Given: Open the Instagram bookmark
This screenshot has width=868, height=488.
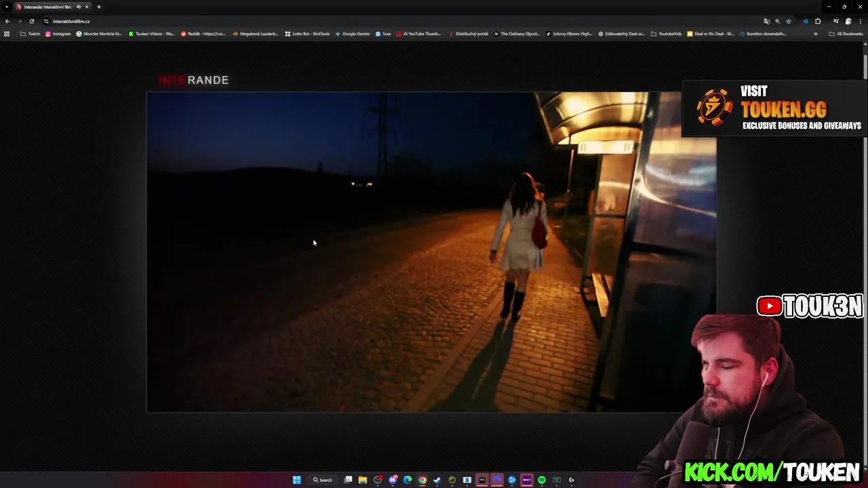Looking at the screenshot, I should click(58, 33).
